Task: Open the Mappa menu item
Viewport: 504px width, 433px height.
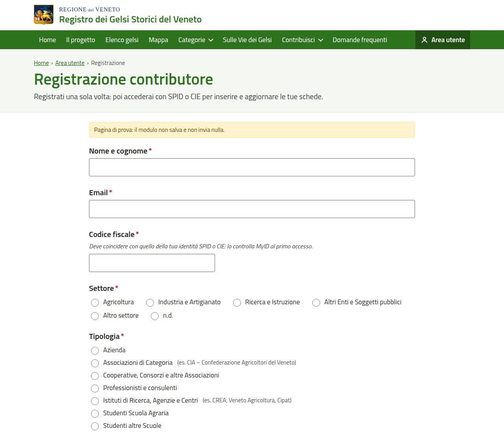Action: 158,40
